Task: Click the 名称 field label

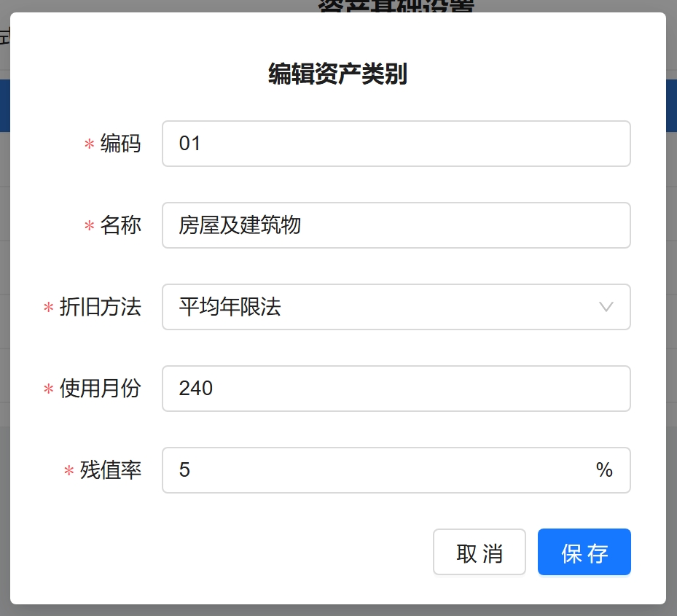Action: click(120, 225)
